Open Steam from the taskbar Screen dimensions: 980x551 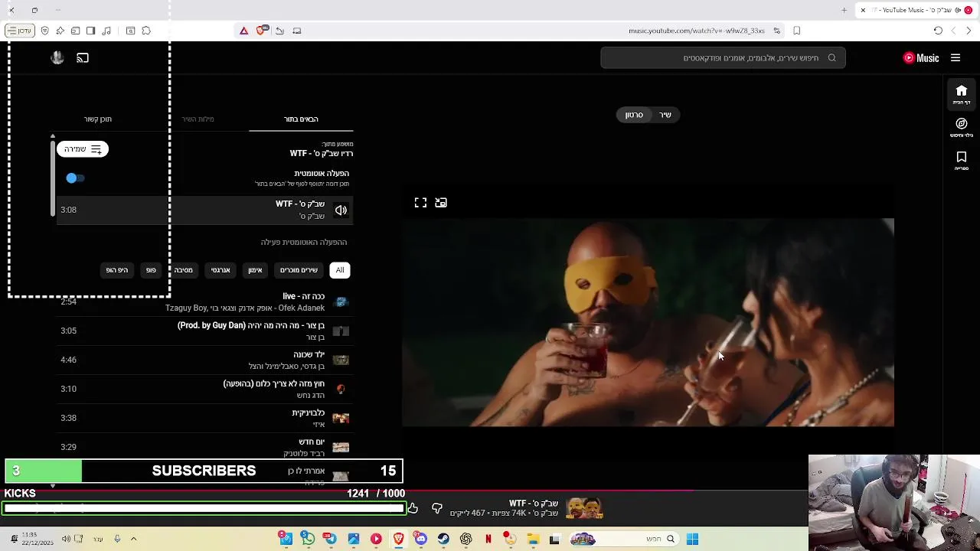click(x=443, y=539)
